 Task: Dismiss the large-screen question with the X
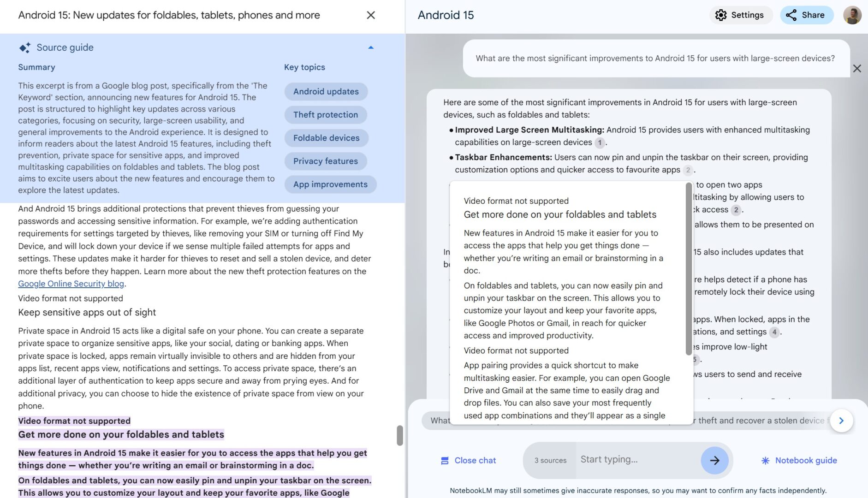click(857, 68)
